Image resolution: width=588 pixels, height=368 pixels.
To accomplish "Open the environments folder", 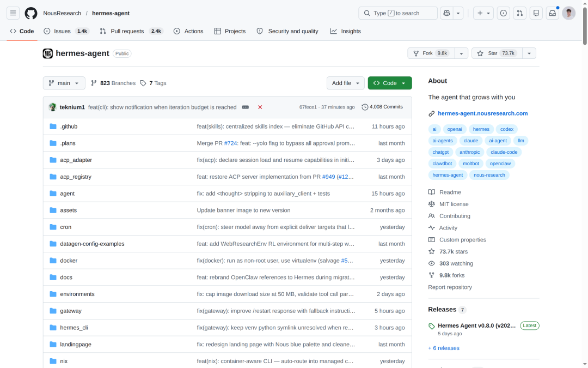I will coord(77,294).
